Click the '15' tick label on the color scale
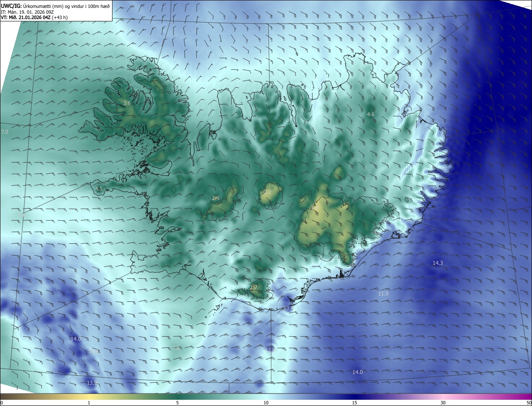 (355, 403)
